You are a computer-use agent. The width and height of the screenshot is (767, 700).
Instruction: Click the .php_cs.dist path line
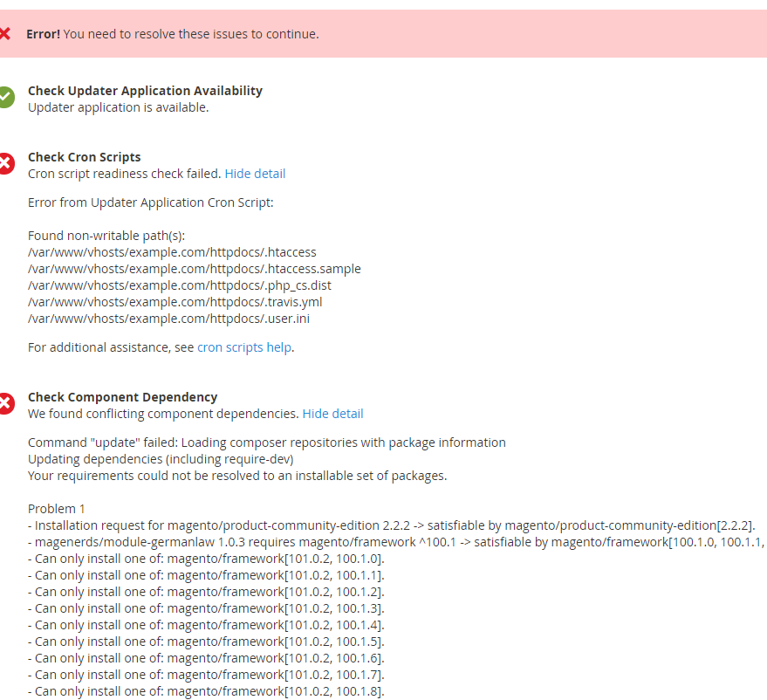click(x=179, y=285)
